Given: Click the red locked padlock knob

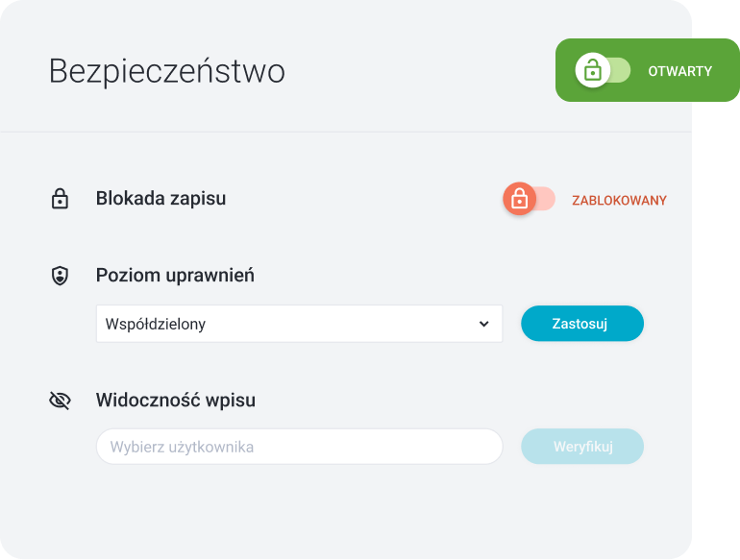Looking at the screenshot, I should coord(519,199).
